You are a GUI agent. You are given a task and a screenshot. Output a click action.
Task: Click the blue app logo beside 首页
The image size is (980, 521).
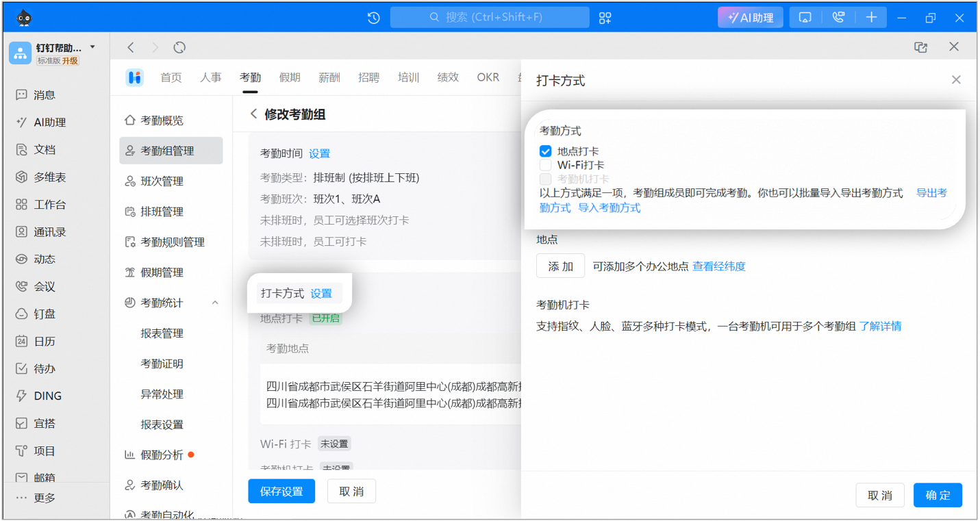coord(134,77)
